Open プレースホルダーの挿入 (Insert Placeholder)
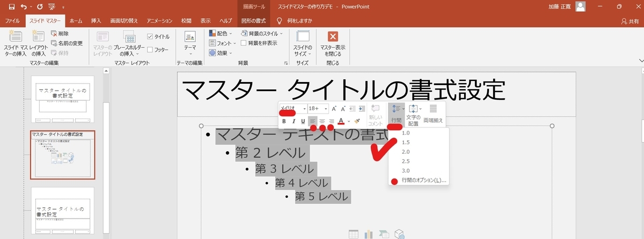644x239 pixels. (129, 43)
